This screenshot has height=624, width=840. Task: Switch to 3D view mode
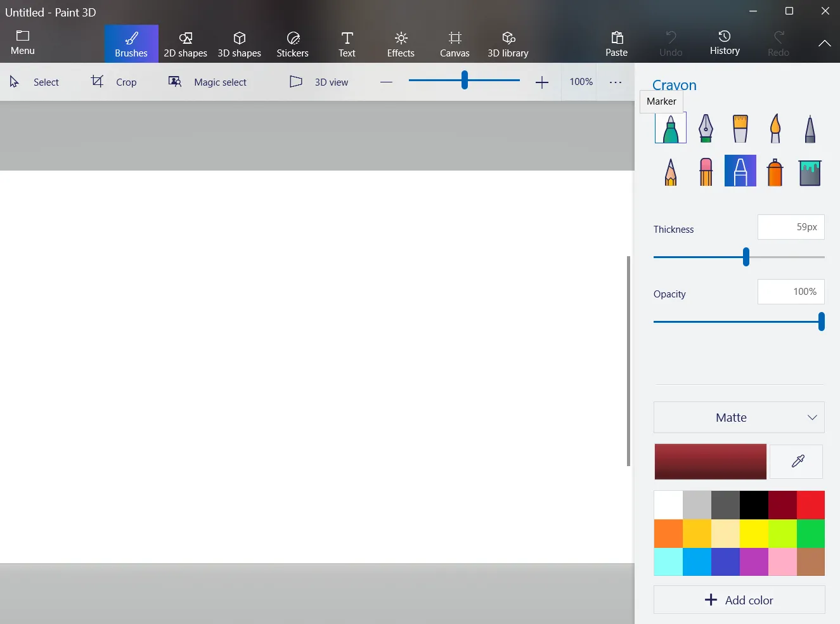click(319, 82)
